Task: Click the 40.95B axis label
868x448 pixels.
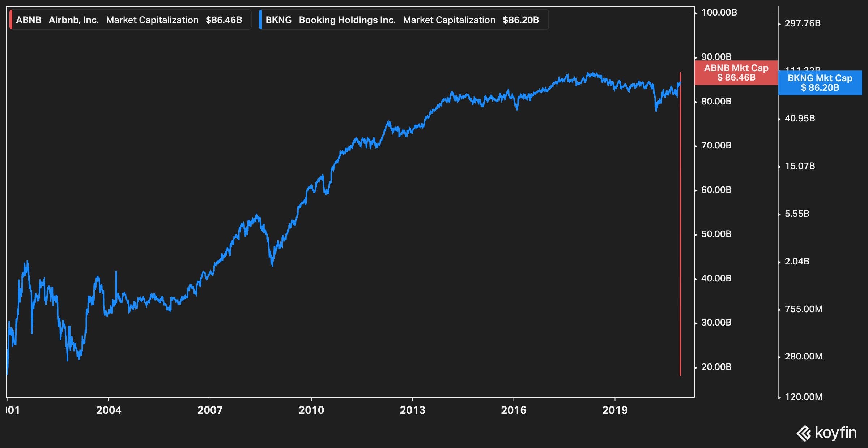Action: pyautogui.click(x=800, y=119)
